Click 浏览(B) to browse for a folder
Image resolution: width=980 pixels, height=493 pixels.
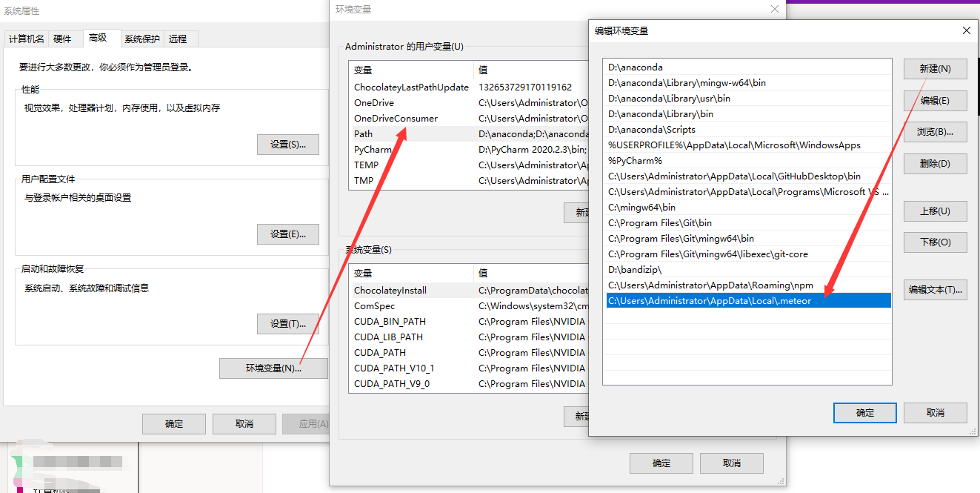[x=935, y=132]
